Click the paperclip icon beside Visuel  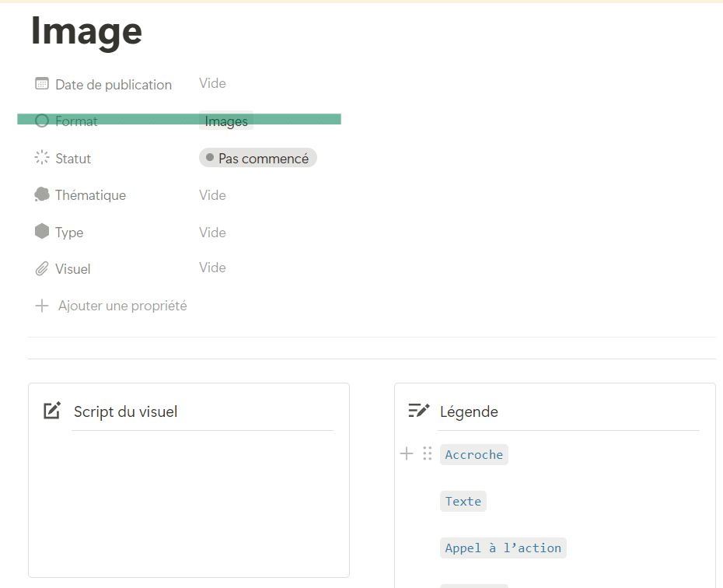42,269
